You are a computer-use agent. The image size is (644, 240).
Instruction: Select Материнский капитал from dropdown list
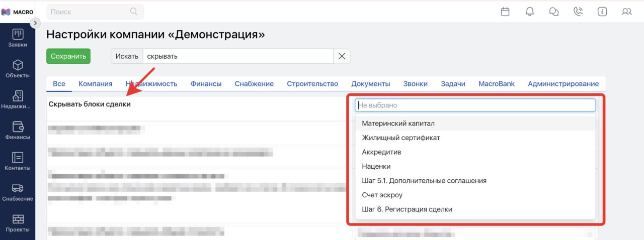pos(398,124)
